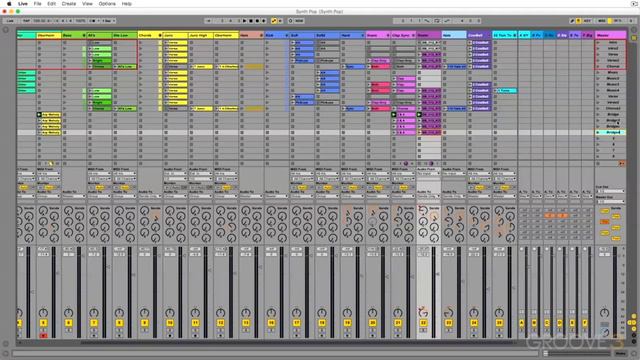The width and height of the screenshot is (640, 360).
Task: Launch the Chorus scene triangle
Action: 598,66
